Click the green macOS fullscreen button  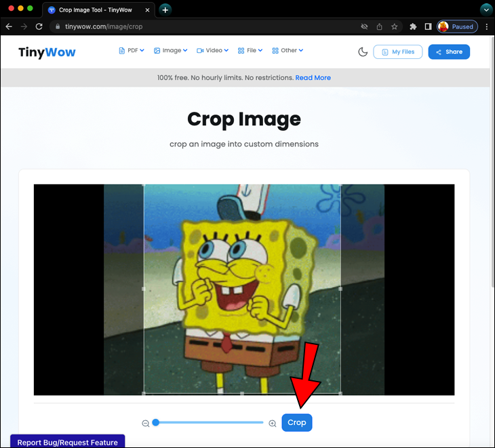click(x=30, y=9)
